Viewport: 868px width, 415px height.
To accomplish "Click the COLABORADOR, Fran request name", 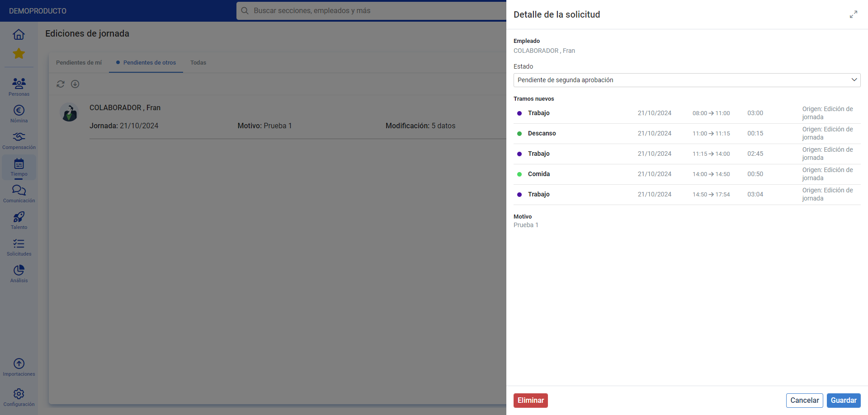I will click(x=125, y=108).
